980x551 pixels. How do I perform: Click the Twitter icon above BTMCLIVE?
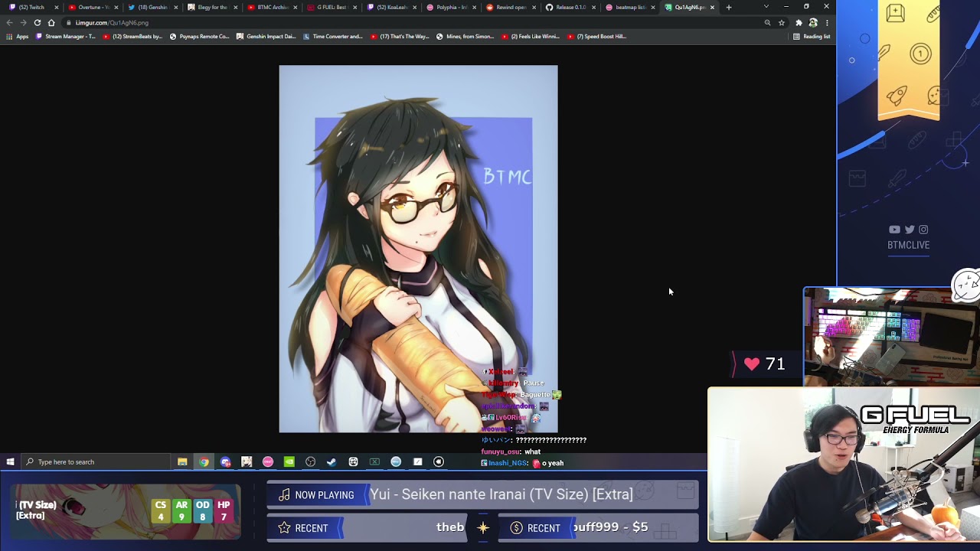coord(910,230)
